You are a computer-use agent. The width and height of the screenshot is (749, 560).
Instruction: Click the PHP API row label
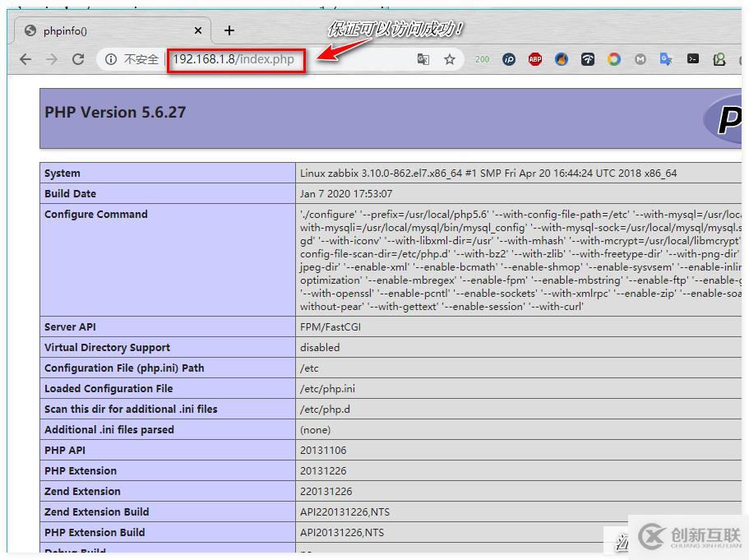65,450
